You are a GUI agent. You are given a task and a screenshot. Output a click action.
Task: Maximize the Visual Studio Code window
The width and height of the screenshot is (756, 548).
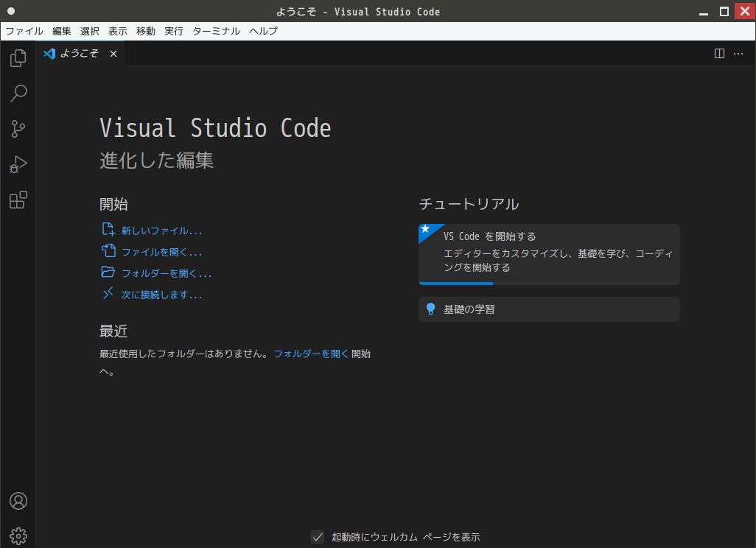(724, 12)
